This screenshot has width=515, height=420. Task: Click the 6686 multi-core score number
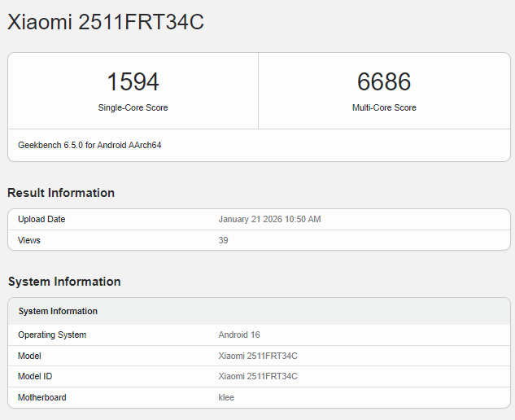[x=384, y=82]
